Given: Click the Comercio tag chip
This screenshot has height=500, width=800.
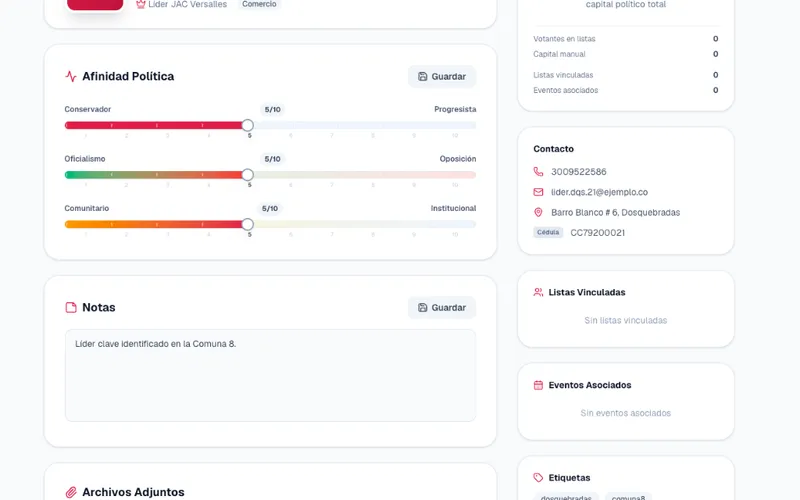Looking at the screenshot, I should (x=259, y=4).
